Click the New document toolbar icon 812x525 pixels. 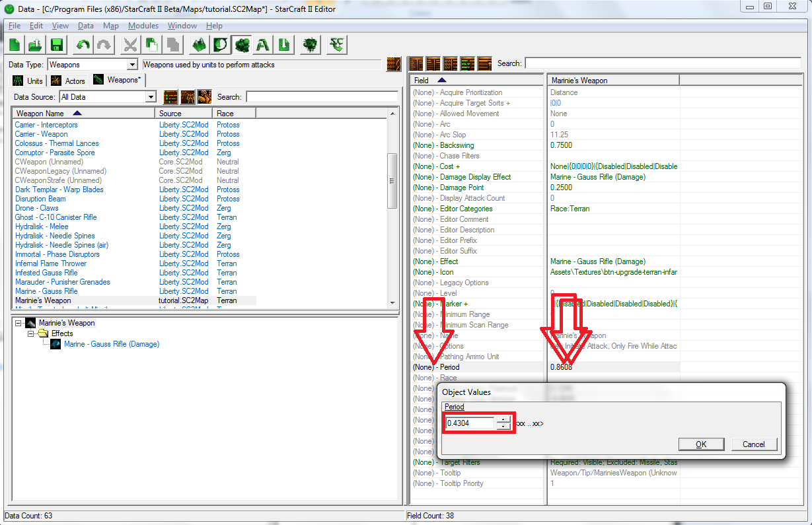click(x=16, y=45)
